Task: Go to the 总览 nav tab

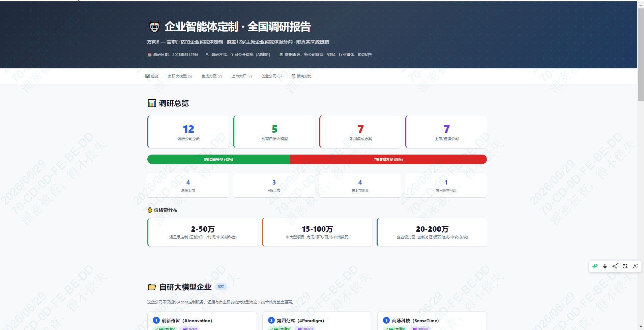Action: [x=152, y=76]
